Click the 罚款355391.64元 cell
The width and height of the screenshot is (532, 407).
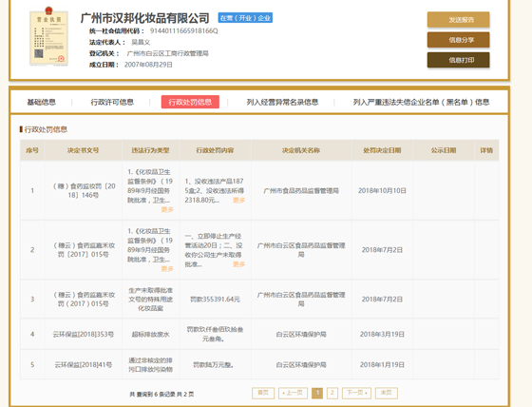pos(215,300)
